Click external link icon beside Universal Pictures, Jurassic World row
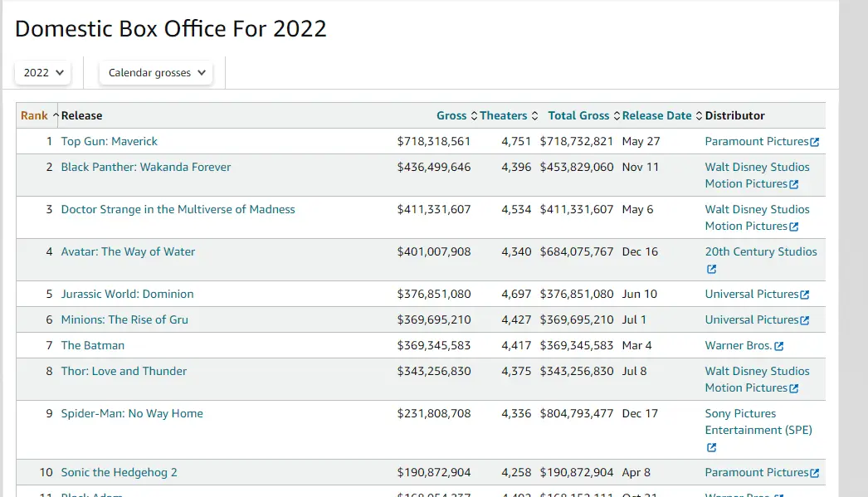868x497 pixels. [x=804, y=295]
